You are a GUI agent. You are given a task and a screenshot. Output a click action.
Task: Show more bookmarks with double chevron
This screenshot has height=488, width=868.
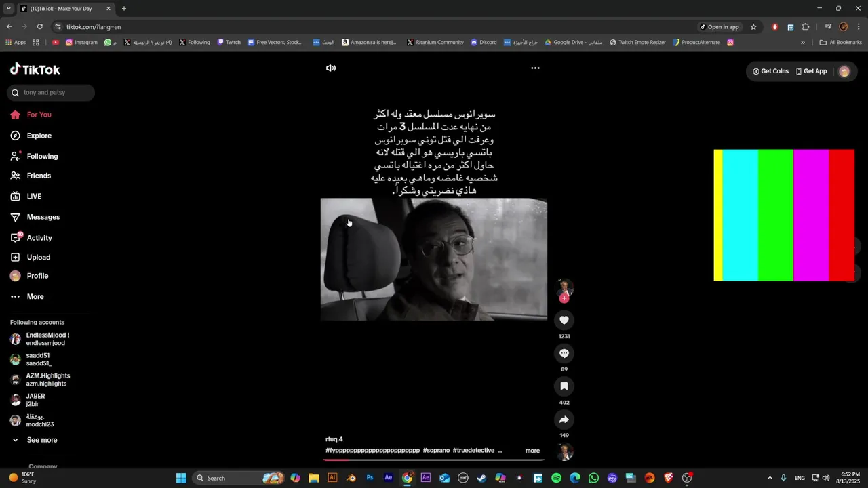[803, 42]
